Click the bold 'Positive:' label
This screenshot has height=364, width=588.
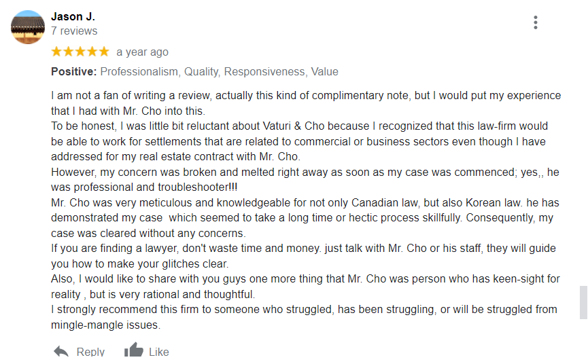74,71
